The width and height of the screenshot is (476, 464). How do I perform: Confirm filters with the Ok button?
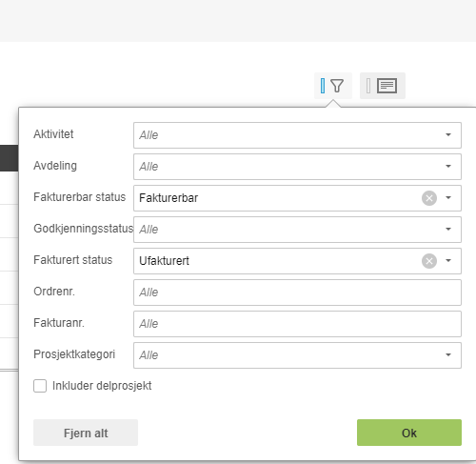click(x=409, y=433)
